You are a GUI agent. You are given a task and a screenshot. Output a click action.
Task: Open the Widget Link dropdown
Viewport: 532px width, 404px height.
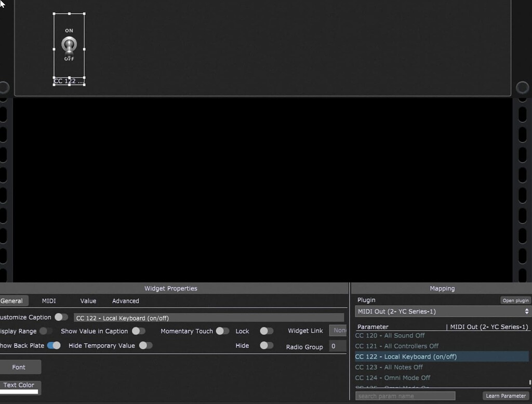point(338,330)
